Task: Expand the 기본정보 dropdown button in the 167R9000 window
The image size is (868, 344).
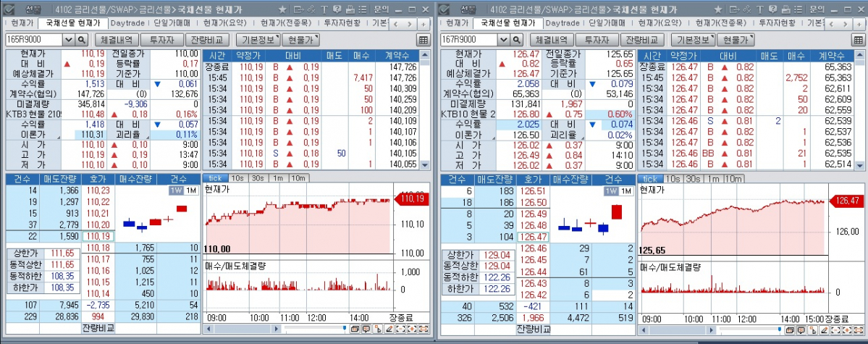Action: tap(693, 40)
